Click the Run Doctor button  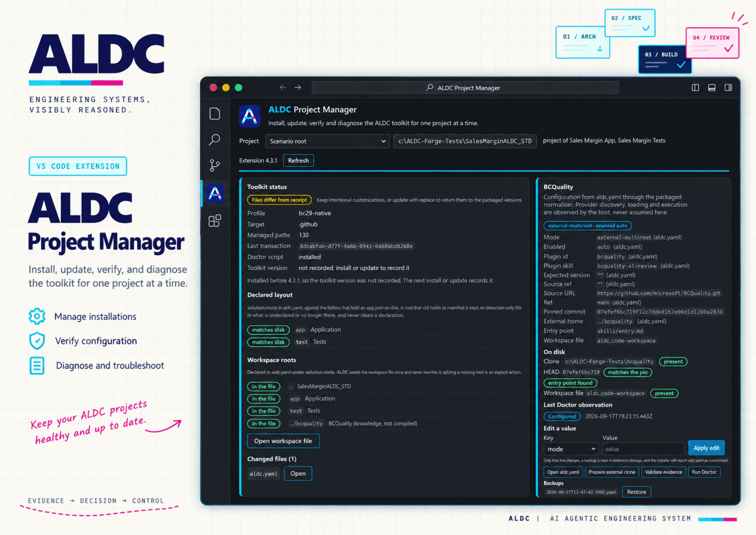point(704,472)
